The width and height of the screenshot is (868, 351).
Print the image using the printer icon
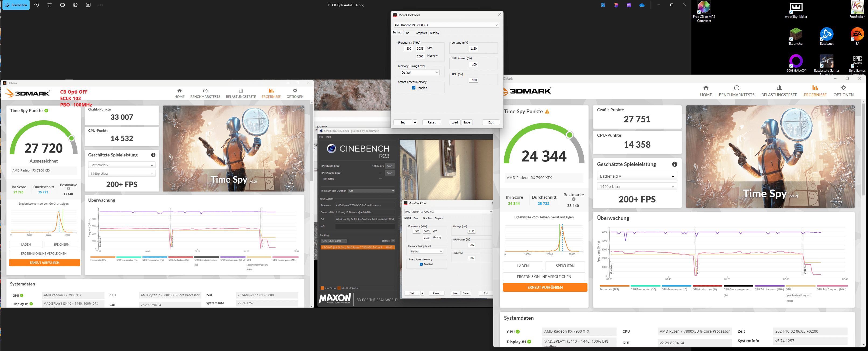point(62,5)
